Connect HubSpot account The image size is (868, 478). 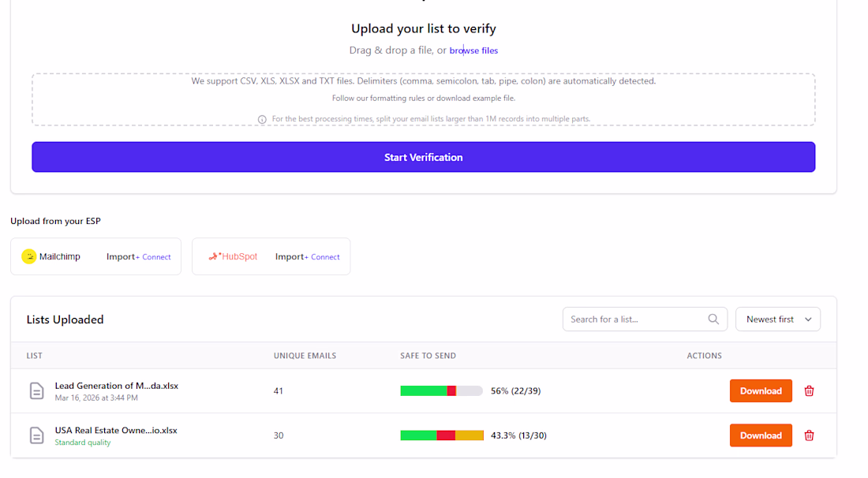coord(323,256)
